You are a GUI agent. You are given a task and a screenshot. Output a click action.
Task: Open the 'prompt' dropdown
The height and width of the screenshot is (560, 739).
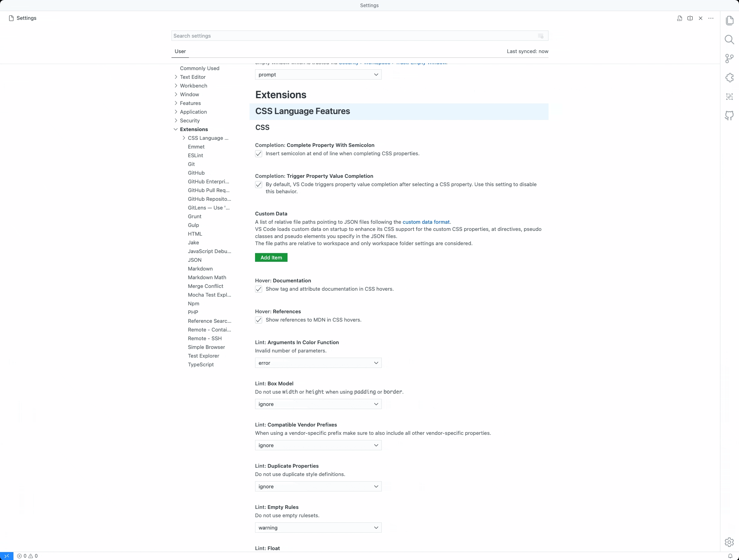pyautogui.click(x=318, y=74)
